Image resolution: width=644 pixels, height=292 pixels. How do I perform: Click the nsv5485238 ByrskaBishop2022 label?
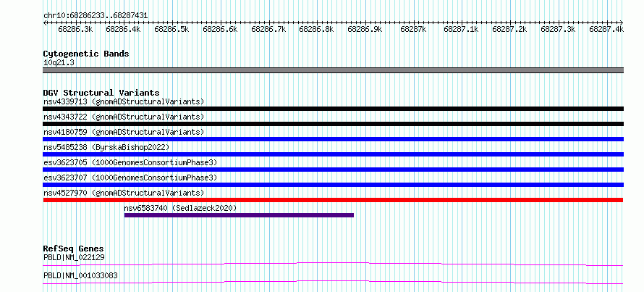(106, 147)
